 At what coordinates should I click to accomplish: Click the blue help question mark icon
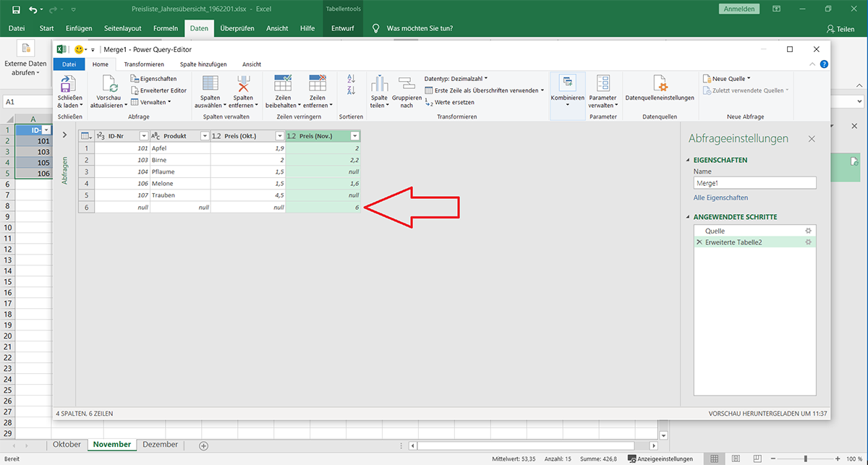coord(824,64)
